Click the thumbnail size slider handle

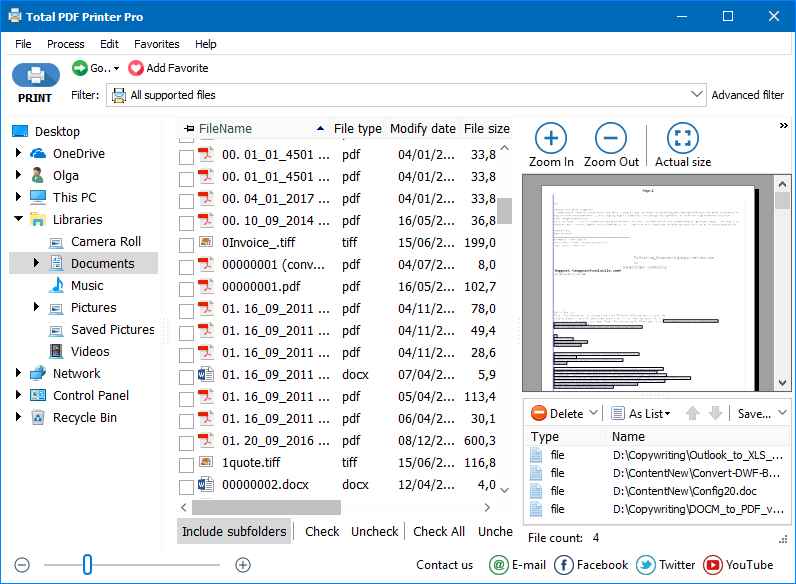click(87, 565)
